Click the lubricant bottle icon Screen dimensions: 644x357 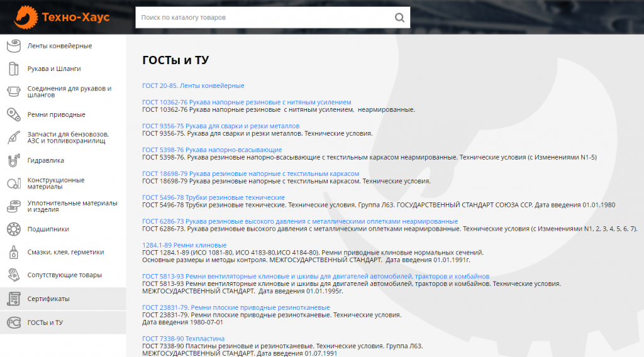(14, 252)
